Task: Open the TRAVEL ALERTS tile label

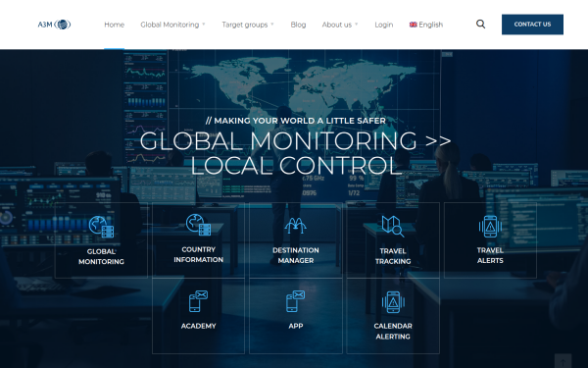Action: click(490, 255)
